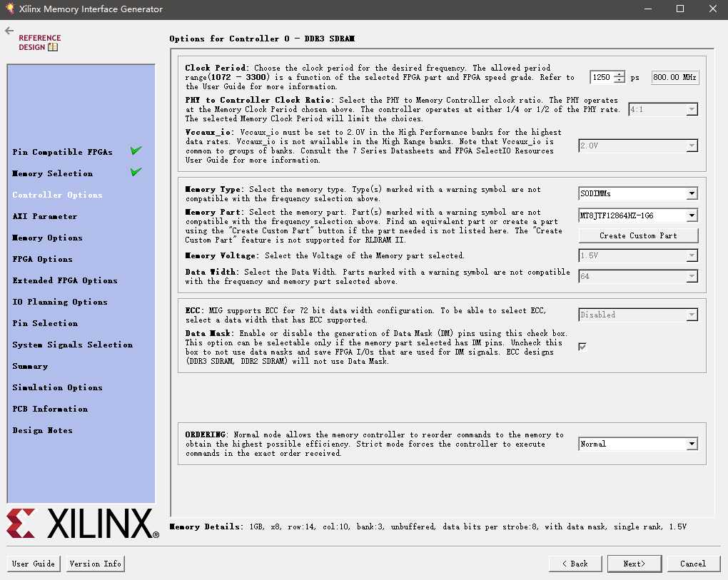Select PCB Information step
Screen dimensions: 728x580
(50, 409)
